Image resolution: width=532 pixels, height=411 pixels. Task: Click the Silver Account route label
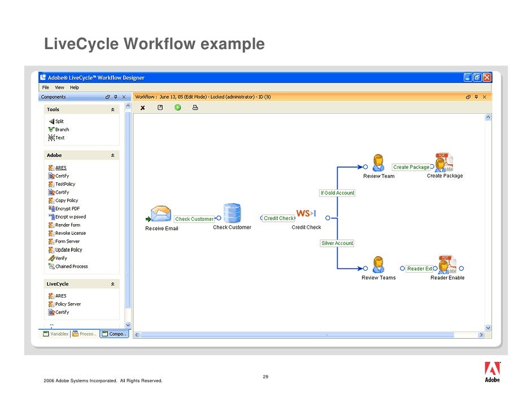[337, 243]
